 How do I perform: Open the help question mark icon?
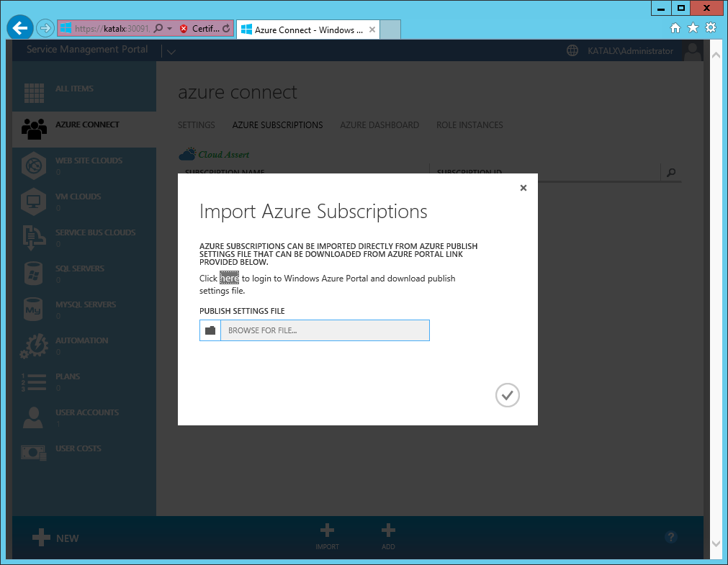pos(671,537)
